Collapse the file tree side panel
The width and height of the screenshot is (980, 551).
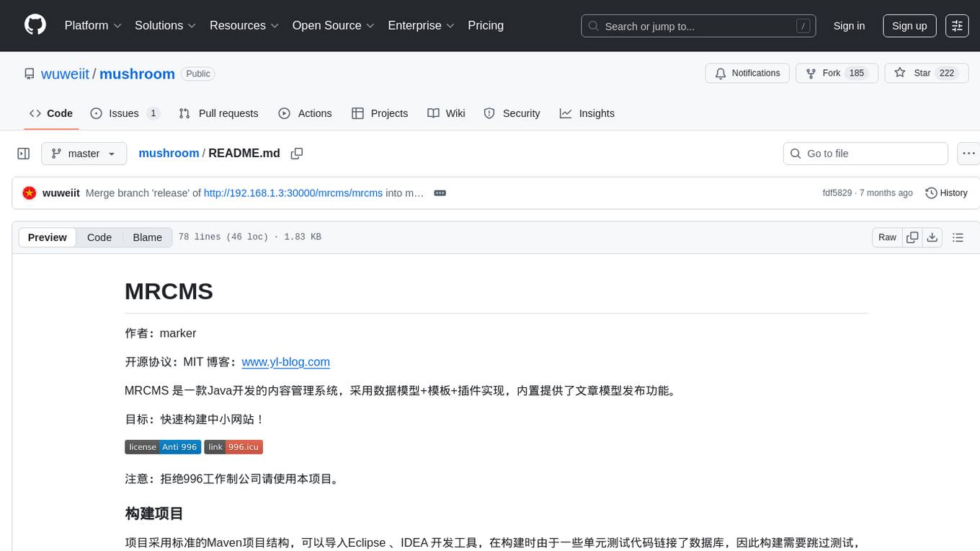coord(24,154)
